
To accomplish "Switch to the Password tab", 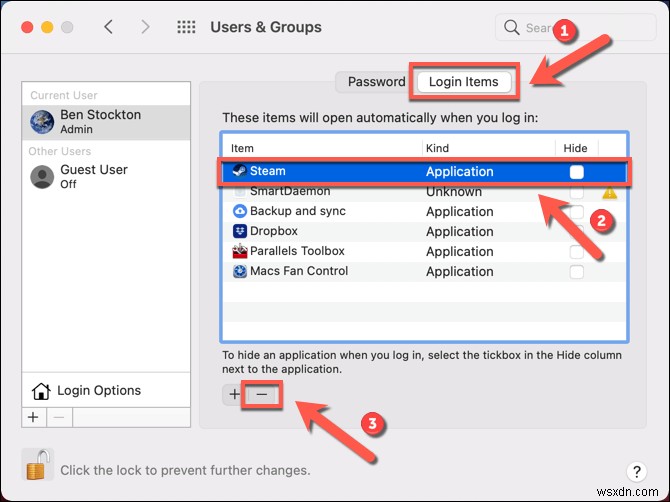I will pyautogui.click(x=376, y=82).
